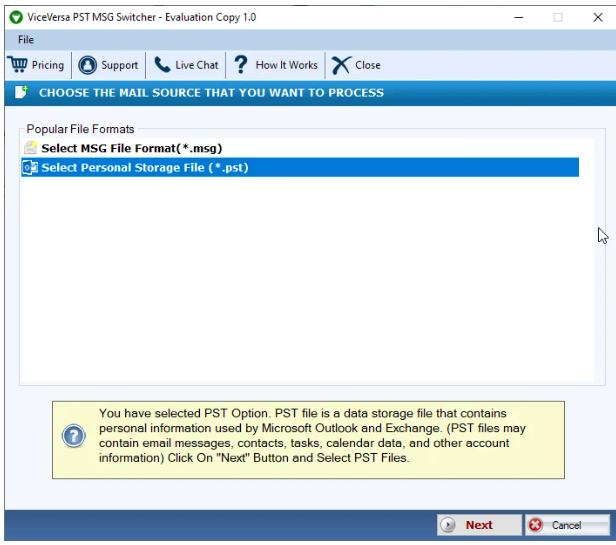Open the How It Works toolbar label
The width and height of the screenshot is (616, 545).
coord(286,65)
